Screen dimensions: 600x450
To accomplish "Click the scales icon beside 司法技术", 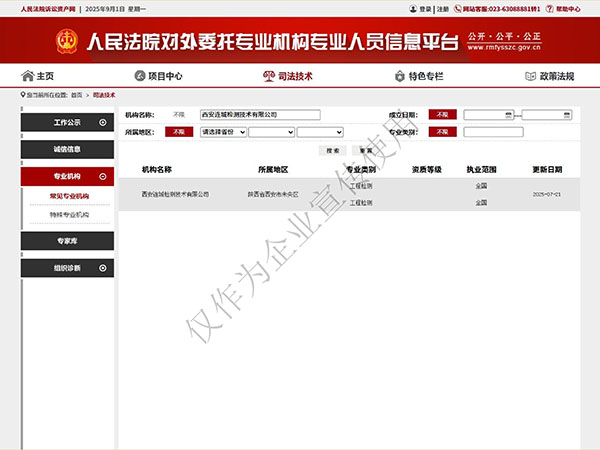I will pos(268,76).
